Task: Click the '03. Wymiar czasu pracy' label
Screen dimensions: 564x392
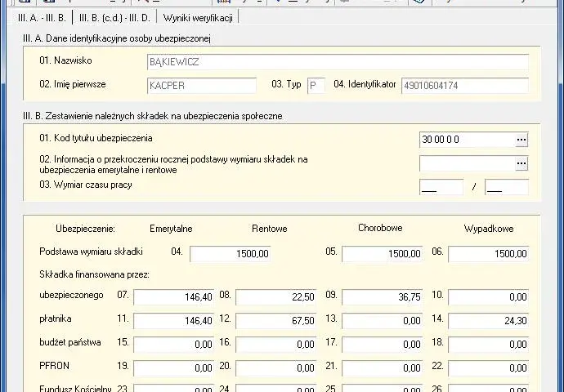Action: point(86,185)
